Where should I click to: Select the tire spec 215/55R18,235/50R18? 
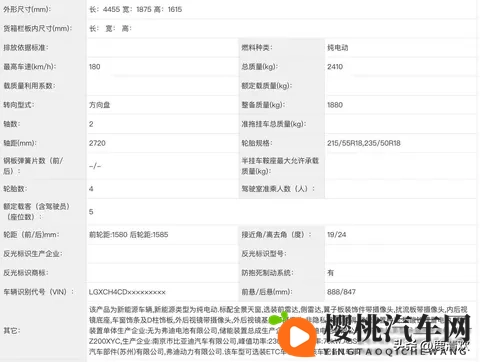[364, 143]
